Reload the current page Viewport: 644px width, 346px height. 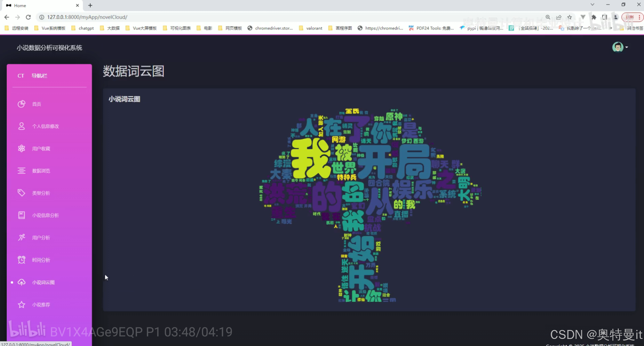coord(28,17)
